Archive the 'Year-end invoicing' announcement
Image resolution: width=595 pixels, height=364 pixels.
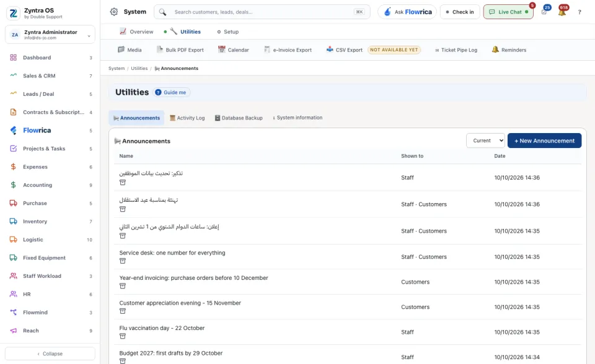[x=123, y=286]
